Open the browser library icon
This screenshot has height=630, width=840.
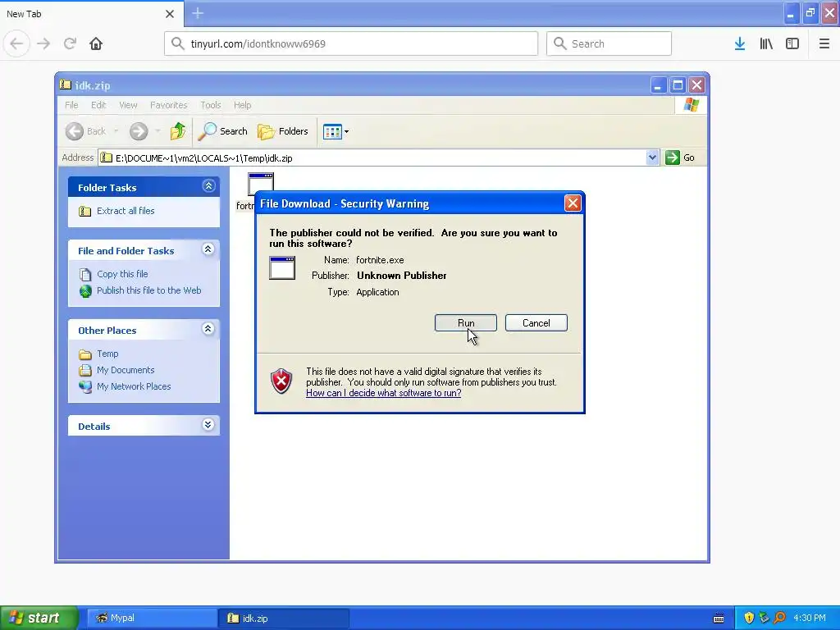(x=766, y=43)
